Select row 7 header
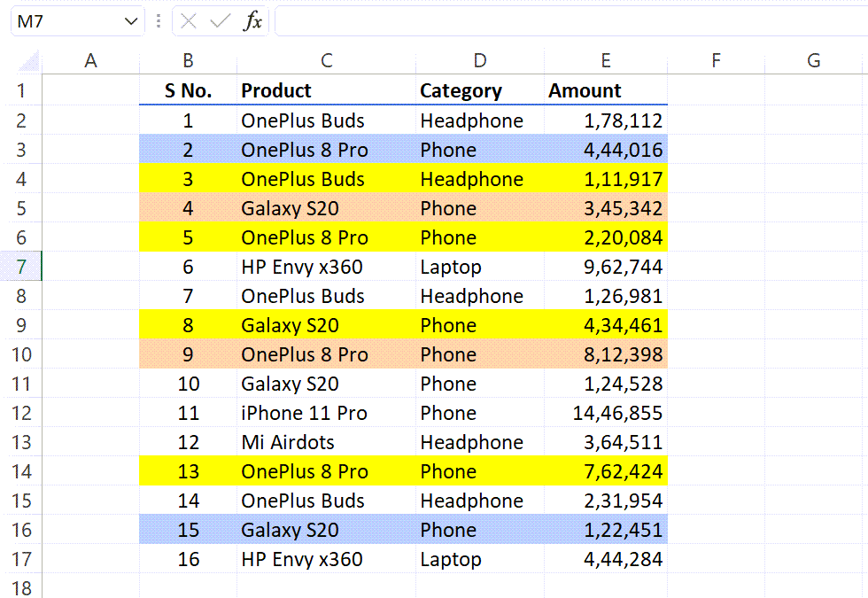This screenshot has height=598, width=868. [22, 266]
